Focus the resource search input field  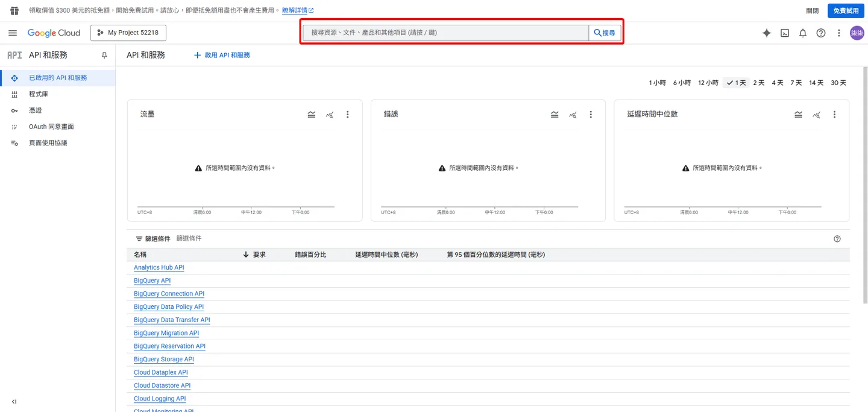tap(446, 33)
